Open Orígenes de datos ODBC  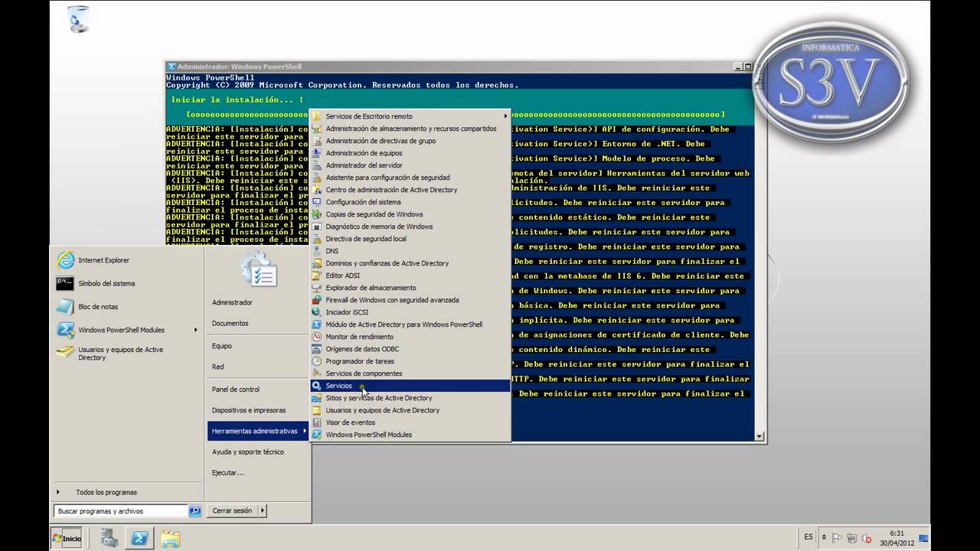[410, 349]
